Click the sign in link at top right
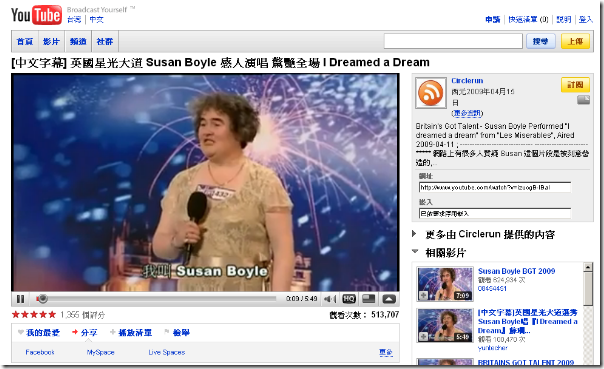Viewport: 604px width, 369px height. pyautogui.click(x=586, y=19)
